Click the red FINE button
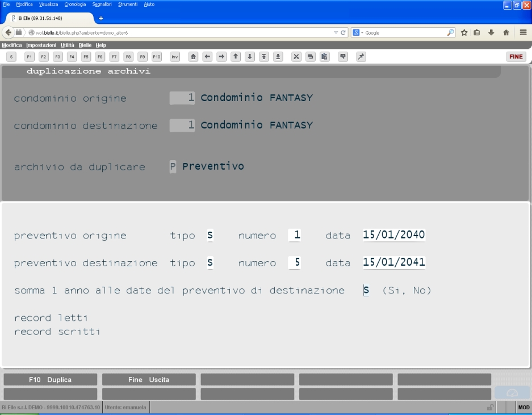 pyautogui.click(x=516, y=57)
